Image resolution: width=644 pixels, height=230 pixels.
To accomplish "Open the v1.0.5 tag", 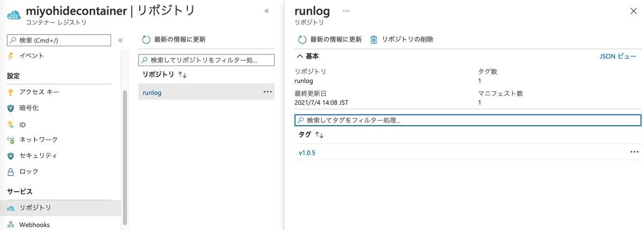I will pos(307,153).
